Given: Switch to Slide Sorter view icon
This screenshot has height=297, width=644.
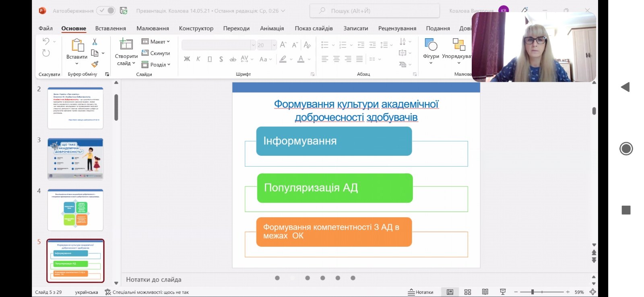Looking at the screenshot, I should click(467, 292).
